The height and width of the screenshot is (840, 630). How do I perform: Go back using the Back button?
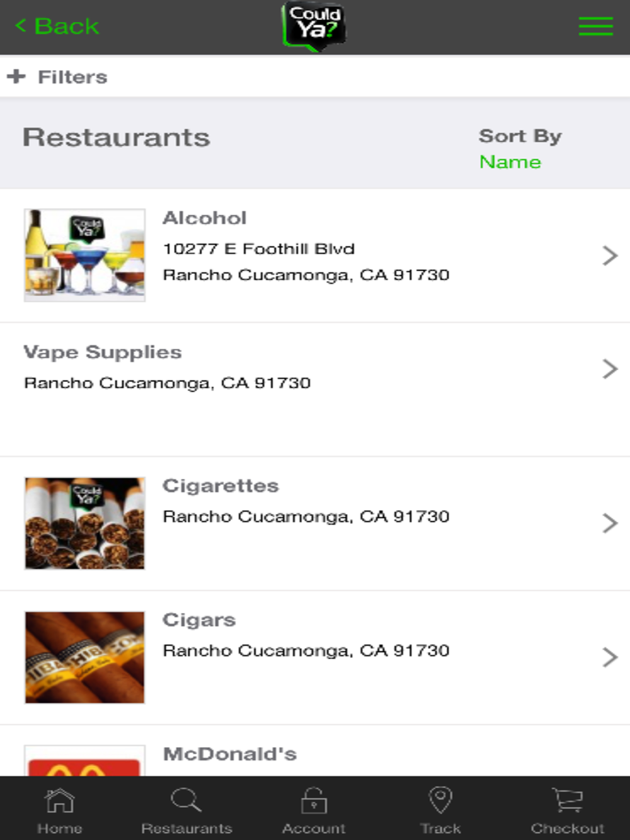click(x=57, y=26)
